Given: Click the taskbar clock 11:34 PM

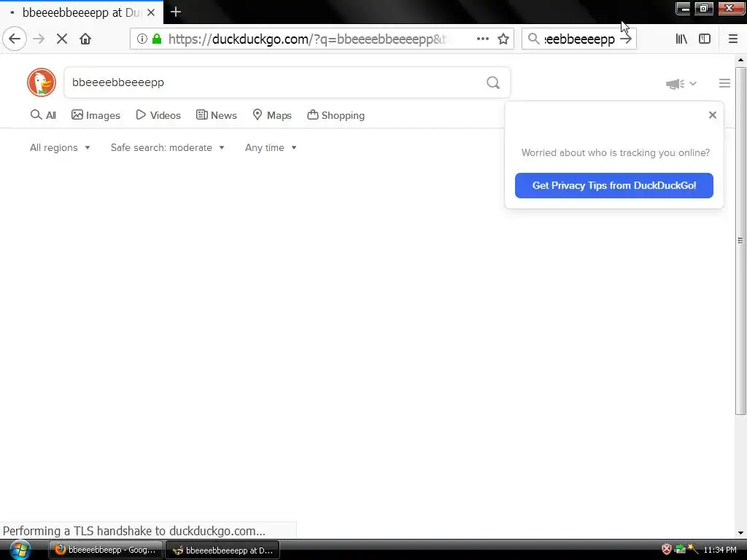Looking at the screenshot, I should (720, 550).
